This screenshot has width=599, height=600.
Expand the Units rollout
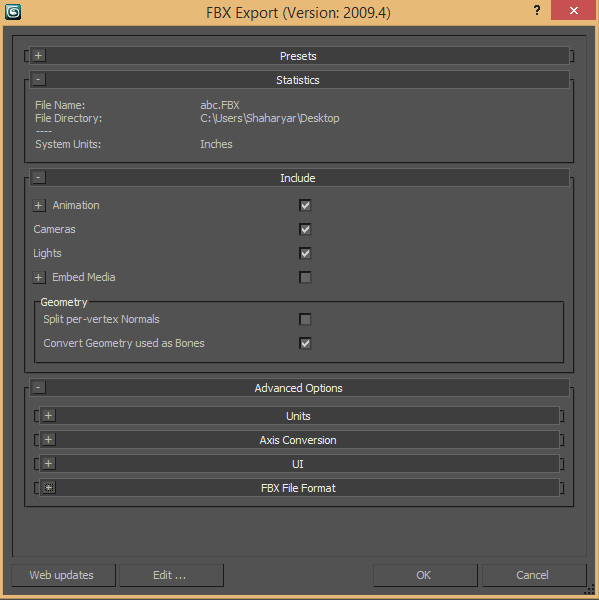click(49, 416)
